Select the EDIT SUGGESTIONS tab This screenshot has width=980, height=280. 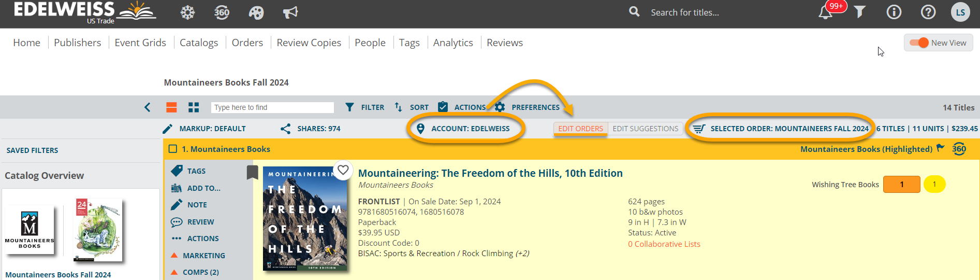click(x=646, y=129)
